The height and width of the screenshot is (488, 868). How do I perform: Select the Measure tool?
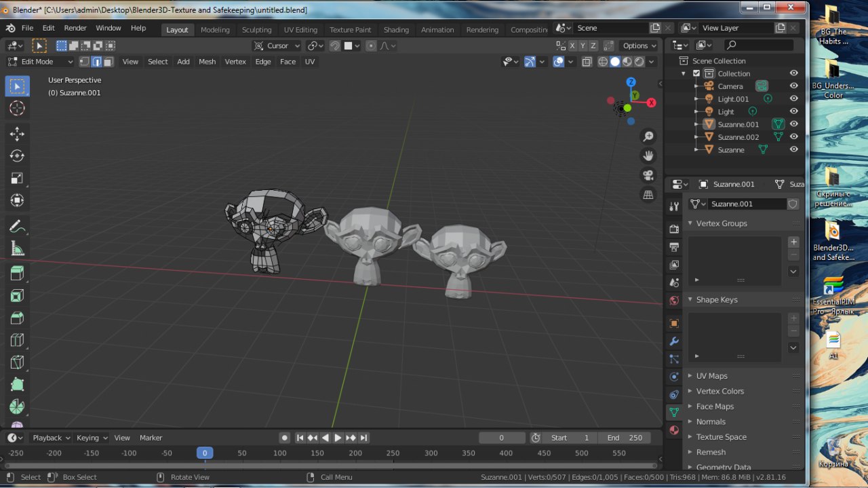pyautogui.click(x=17, y=249)
